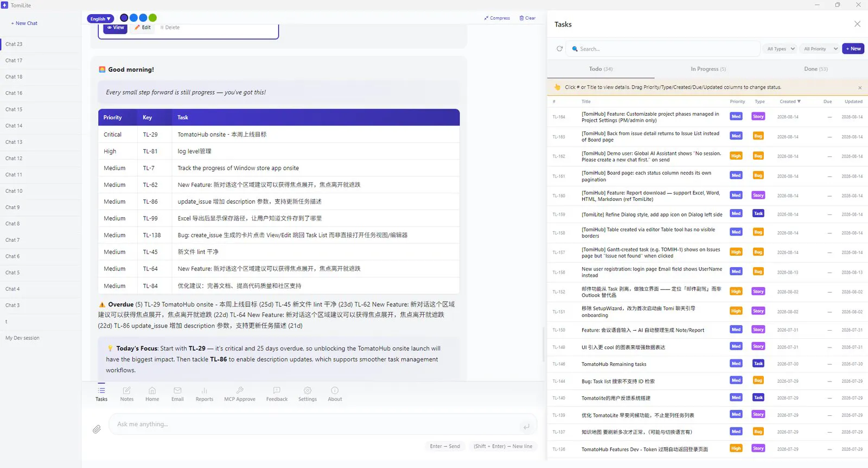Click the paperclip attach file icon
Image resolution: width=868 pixels, height=468 pixels.
click(97, 429)
